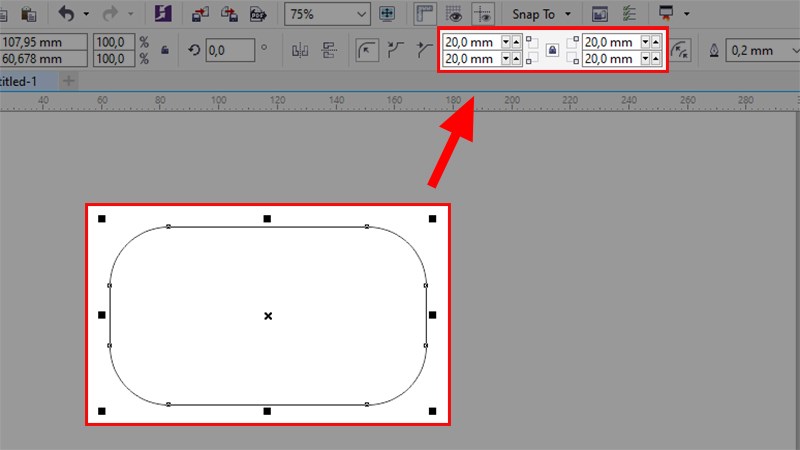The height and width of the screenshot is (450, 800).
Task: Toggle the corner radius lock
Action: (552, 50)
